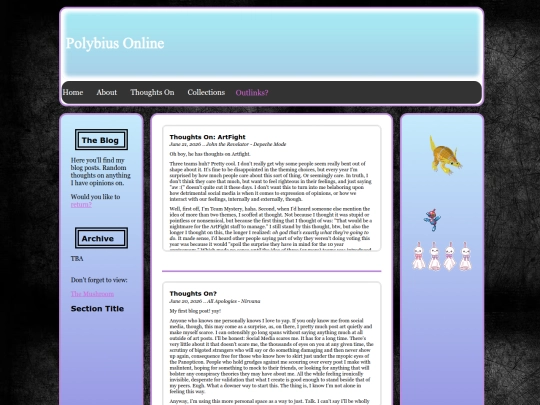Click 'Oh boy, he has thoughts on Artfight.' line
The width and height of the screenshot is (540, 405).
pyautogui.click(x=210, y=154)
